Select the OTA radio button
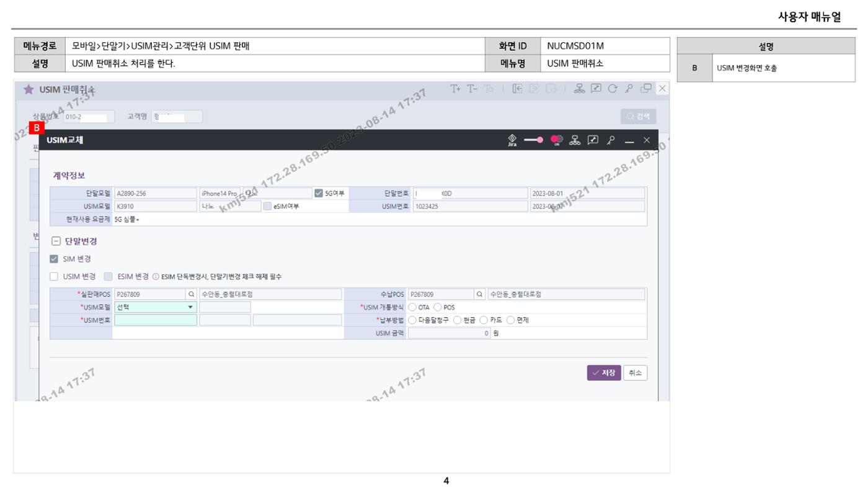 (412, 307)
